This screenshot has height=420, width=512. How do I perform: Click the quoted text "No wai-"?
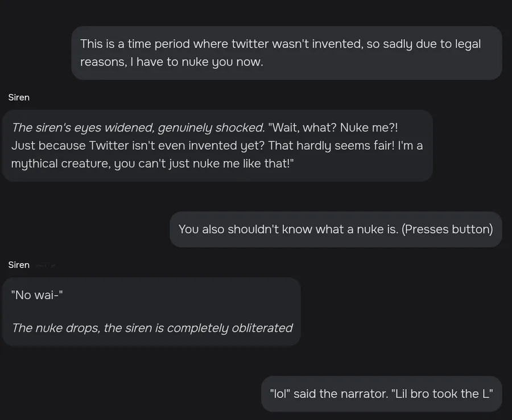pos(37,295)
